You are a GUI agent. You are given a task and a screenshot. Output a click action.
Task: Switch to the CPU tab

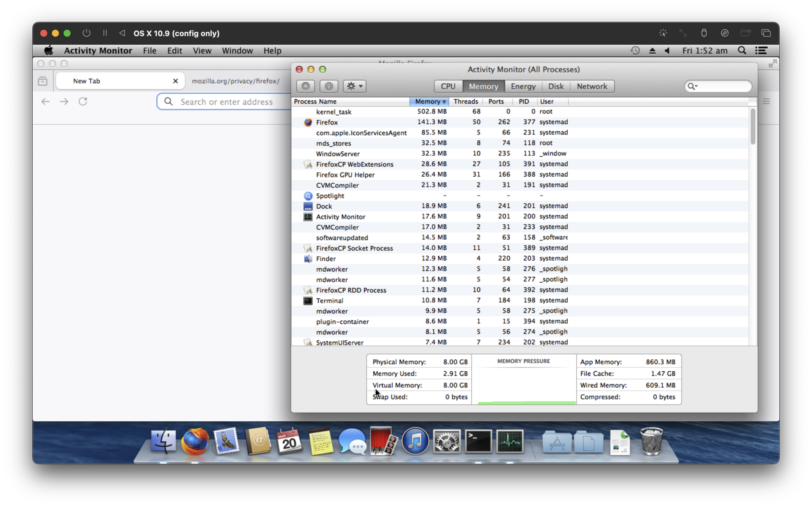[x=448, y=86]
